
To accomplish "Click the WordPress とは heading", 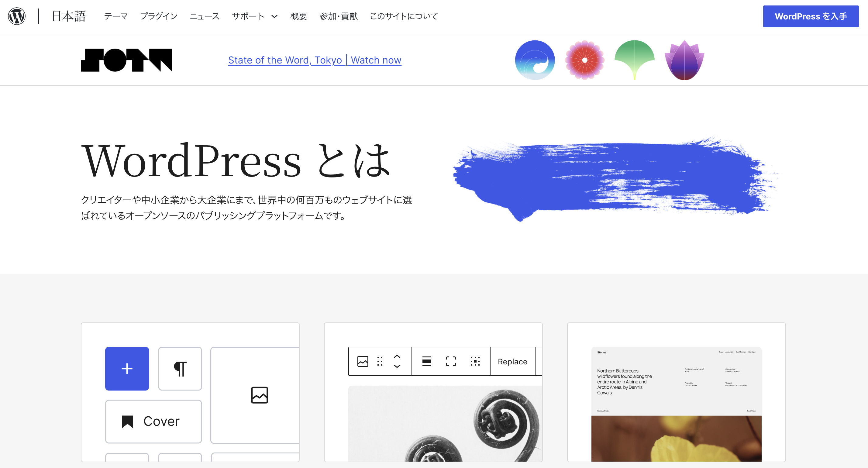I will point(236,160).
